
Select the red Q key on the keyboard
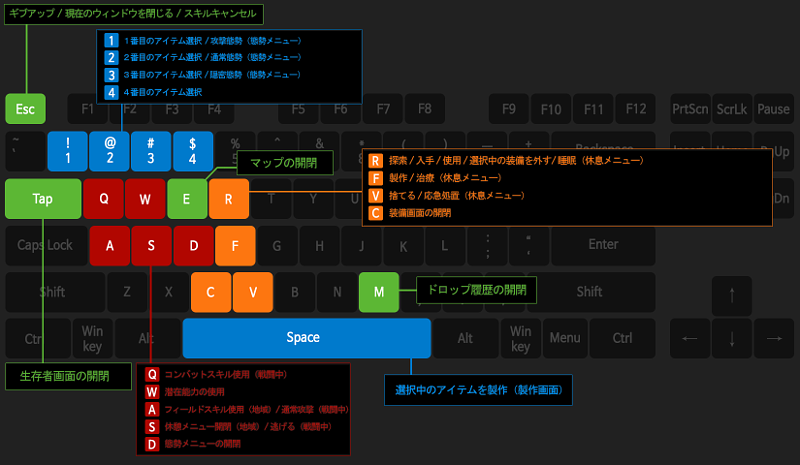103,199
